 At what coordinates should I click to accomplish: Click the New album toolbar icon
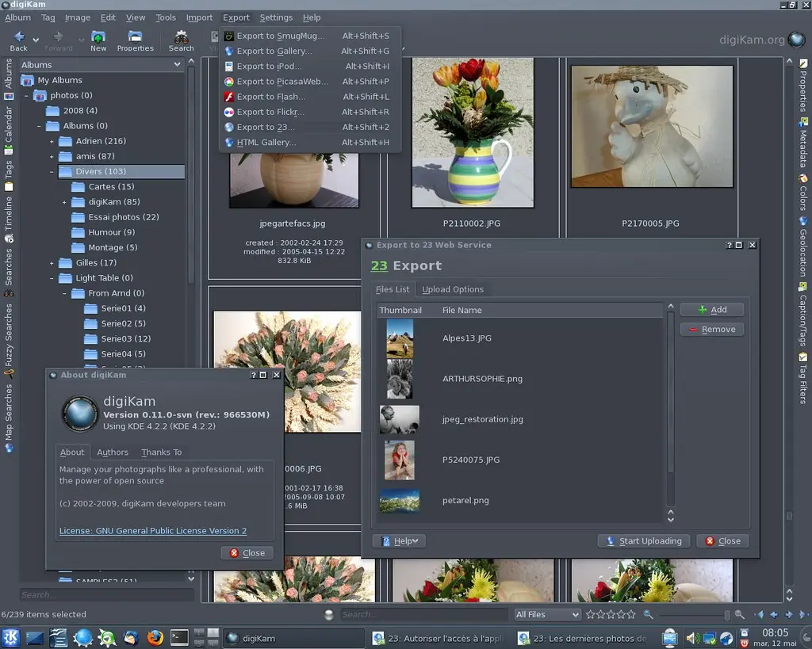click(98, 37)
